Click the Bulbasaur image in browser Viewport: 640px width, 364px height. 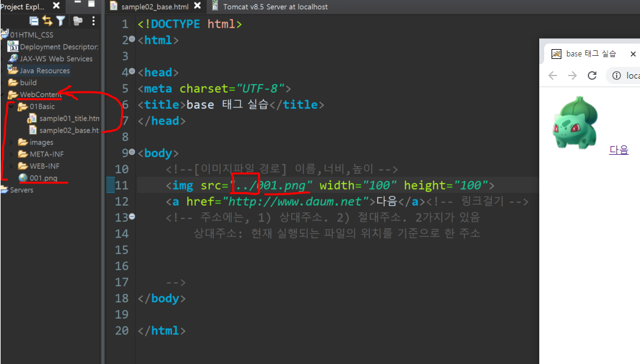(575, 122)
